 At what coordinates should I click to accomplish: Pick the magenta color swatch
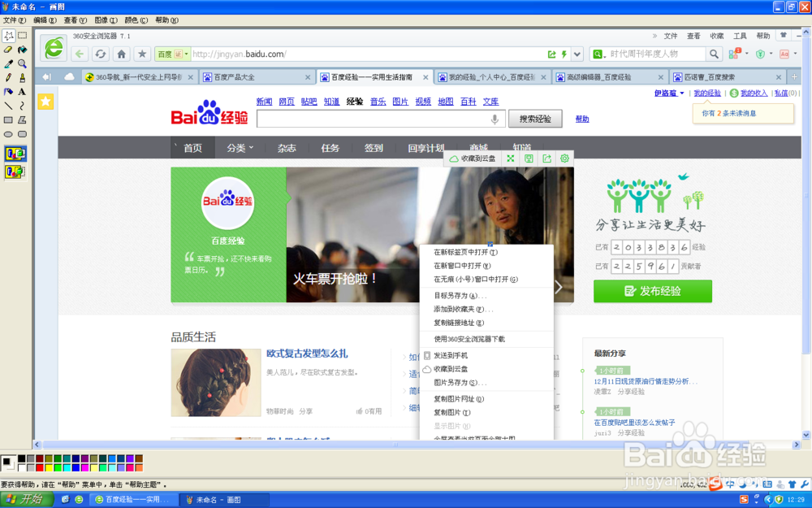click(84, 467)
